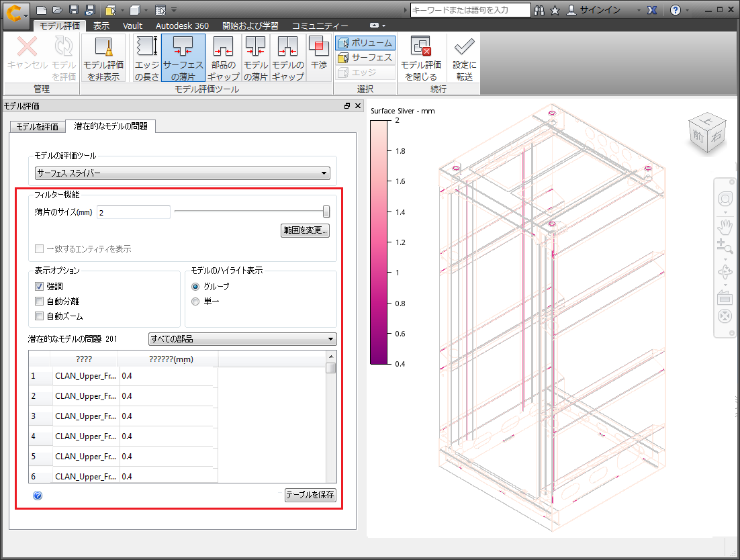Click the table scrollbar up arrow
Screen dimensions: 740x560
tap(331, 356)
